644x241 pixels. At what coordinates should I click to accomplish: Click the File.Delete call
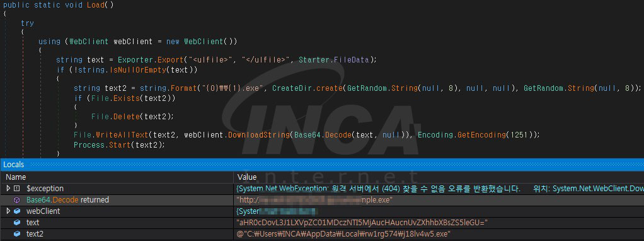click(115, 116)
